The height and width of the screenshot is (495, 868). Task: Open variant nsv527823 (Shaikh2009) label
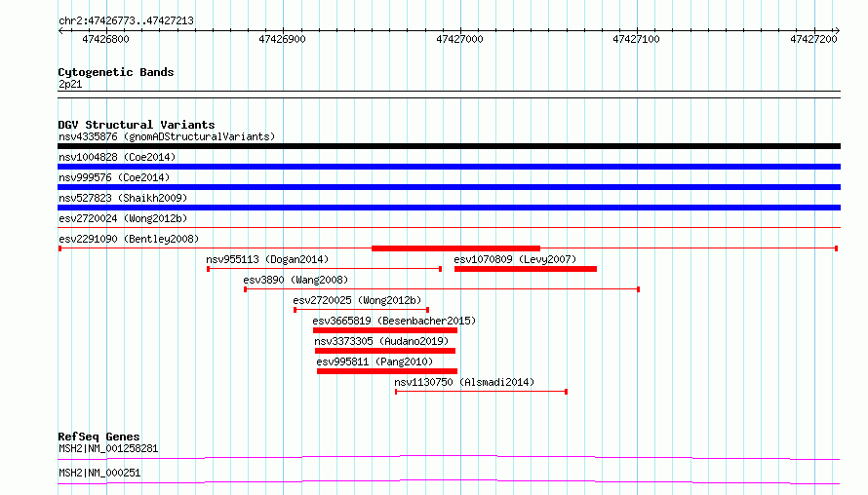point(123,198)
